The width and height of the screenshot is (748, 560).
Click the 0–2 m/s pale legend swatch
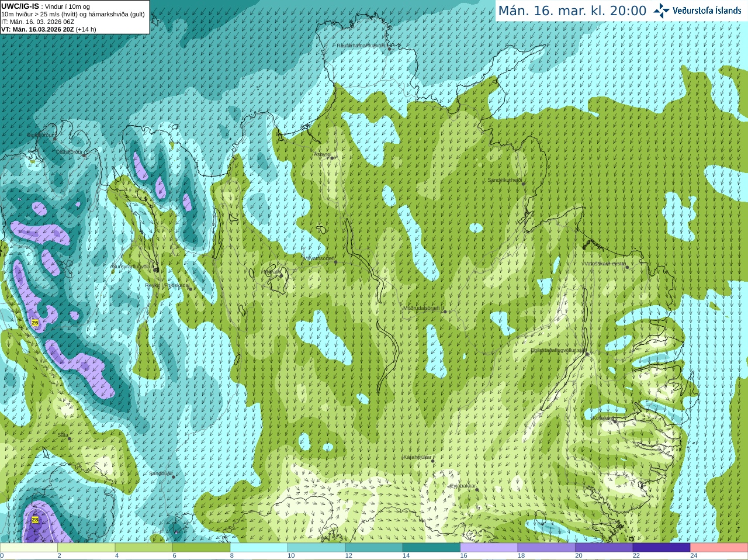coord(29,548)
